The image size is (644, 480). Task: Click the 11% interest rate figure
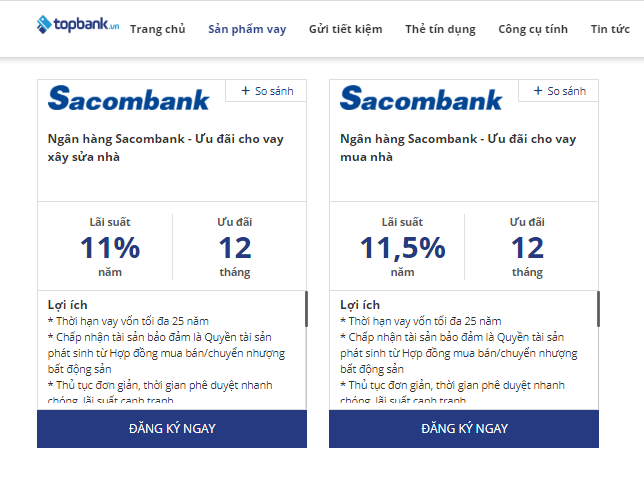coord(110,247)
